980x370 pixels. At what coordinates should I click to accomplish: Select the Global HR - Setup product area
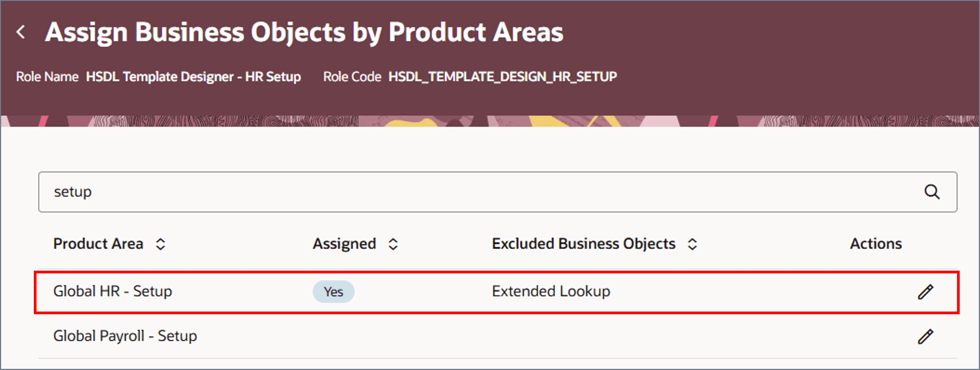click(113, 292)
